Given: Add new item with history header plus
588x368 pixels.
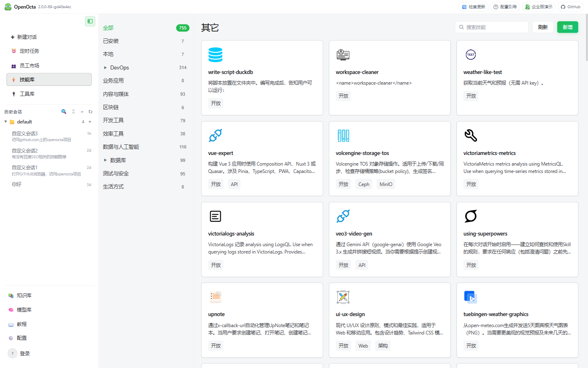Looking at the screenshot, I should (x=82, y=112).
